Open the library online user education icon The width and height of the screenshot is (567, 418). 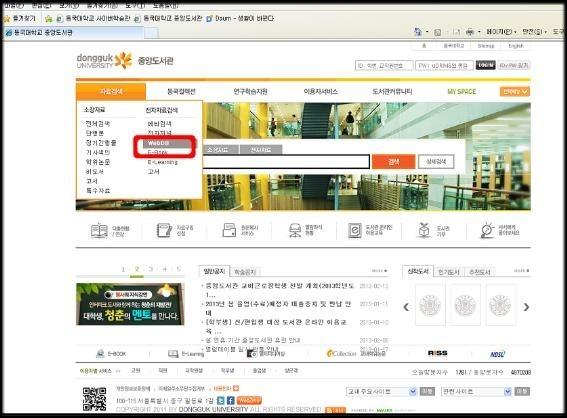click(x=354, y=230)
